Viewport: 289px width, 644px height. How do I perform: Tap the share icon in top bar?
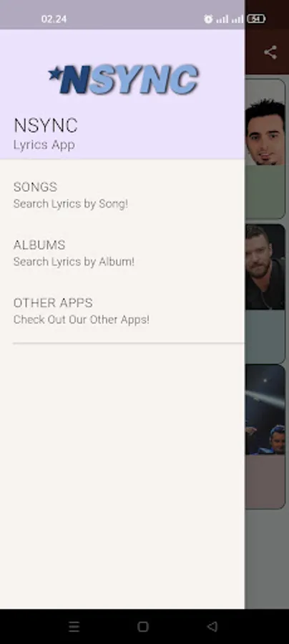pos(270,52)
